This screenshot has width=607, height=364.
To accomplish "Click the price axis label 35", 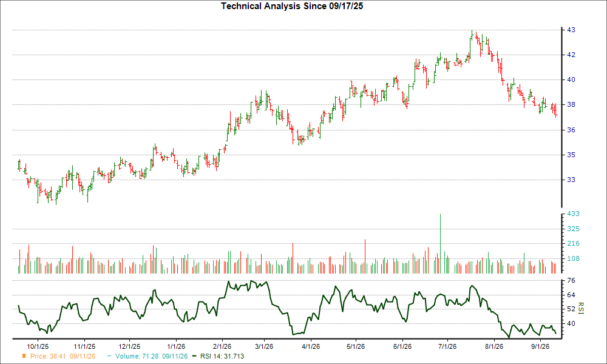I will point(571,155).
